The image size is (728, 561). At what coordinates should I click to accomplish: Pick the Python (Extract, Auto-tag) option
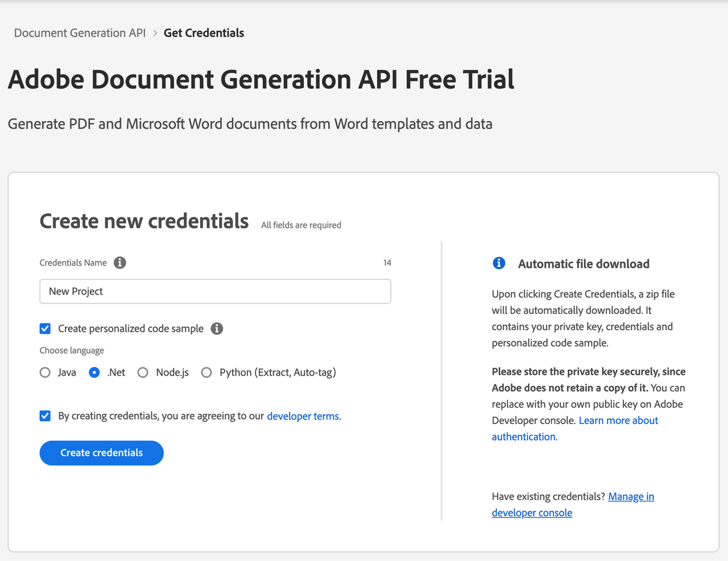206,372
